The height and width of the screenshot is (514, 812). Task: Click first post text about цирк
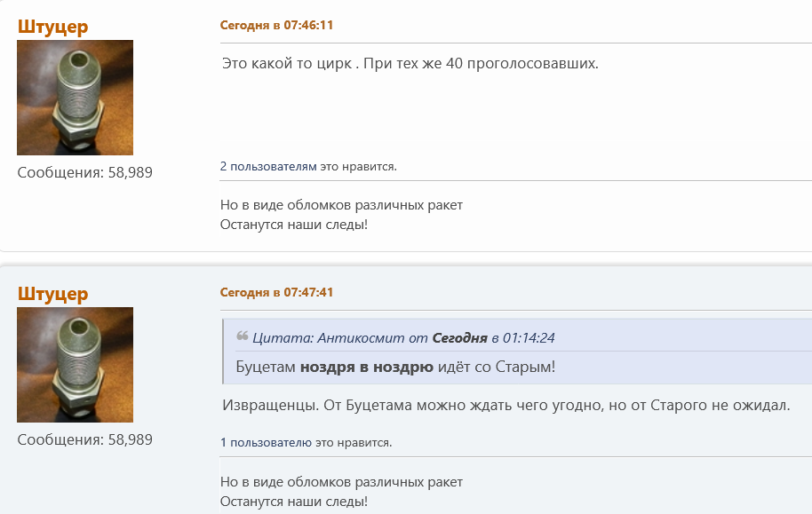click(x=410, y=63)
